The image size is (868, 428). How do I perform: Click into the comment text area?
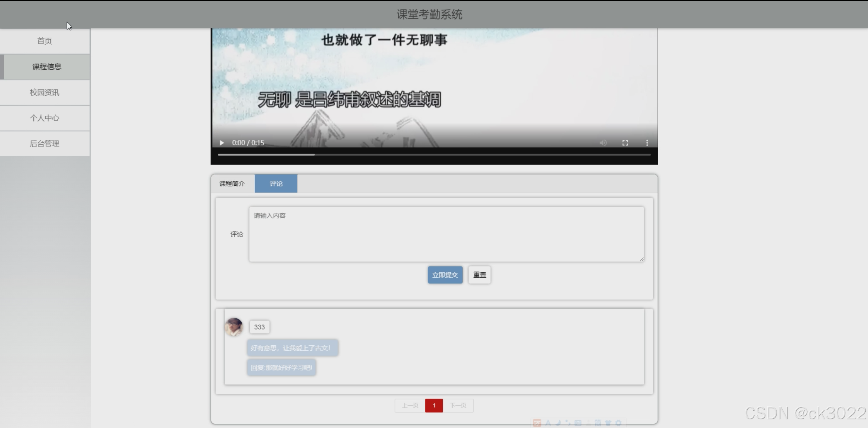pyautogui.click(x=446, y=234)
